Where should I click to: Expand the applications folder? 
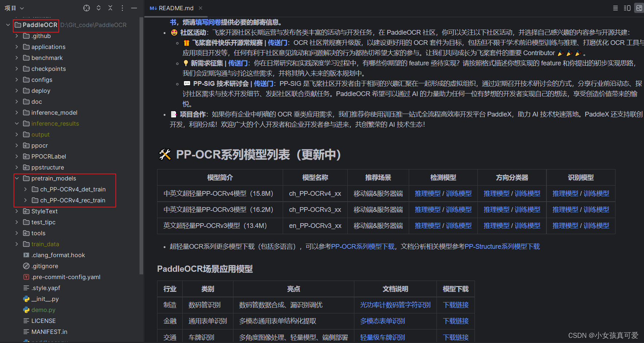(17, 47)
